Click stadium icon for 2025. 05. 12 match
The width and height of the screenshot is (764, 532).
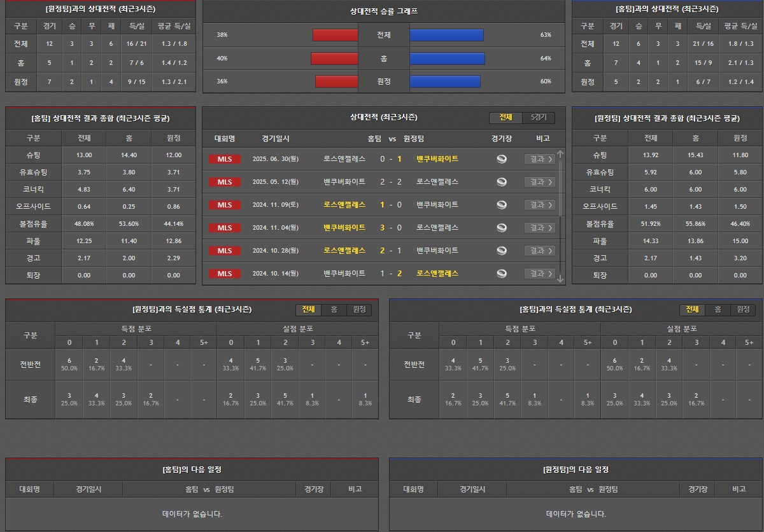(502, 182)
